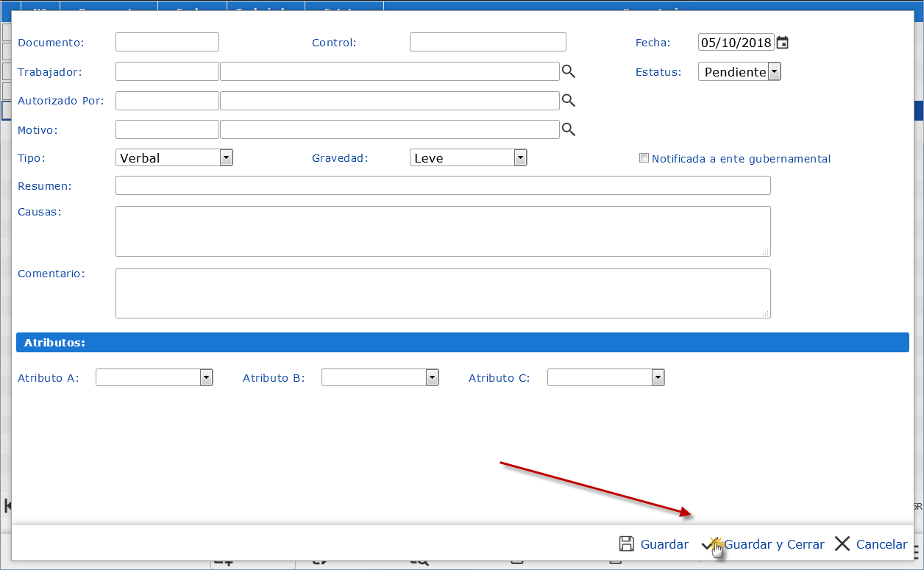Click the Trabajador search magnifier icon
Screen dimensions: 924x570
[568, 71]
